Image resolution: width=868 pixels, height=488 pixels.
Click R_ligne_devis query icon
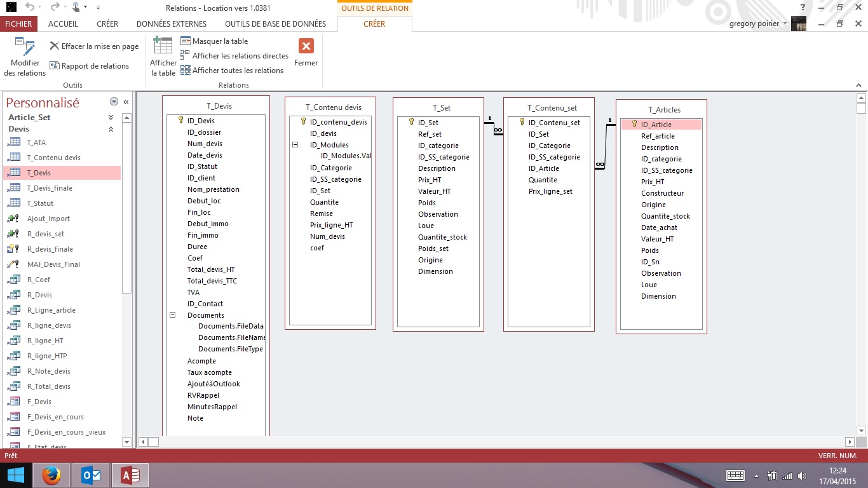13,325
